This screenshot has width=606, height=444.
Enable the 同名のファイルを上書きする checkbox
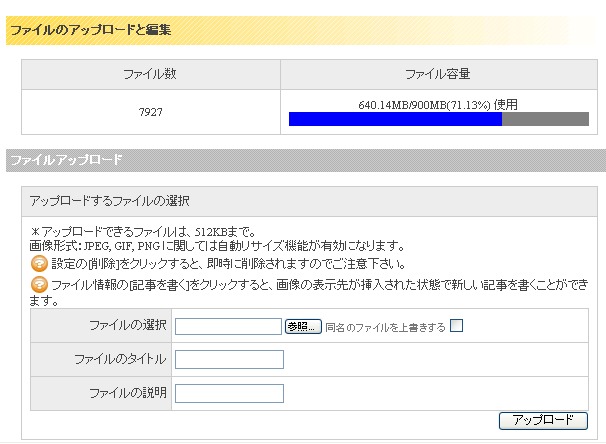pos(457,326)
